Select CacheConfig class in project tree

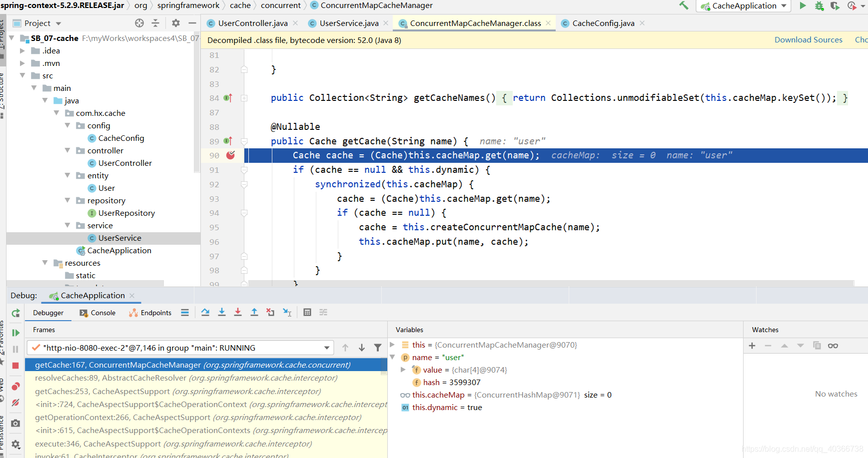click(121, 138)
